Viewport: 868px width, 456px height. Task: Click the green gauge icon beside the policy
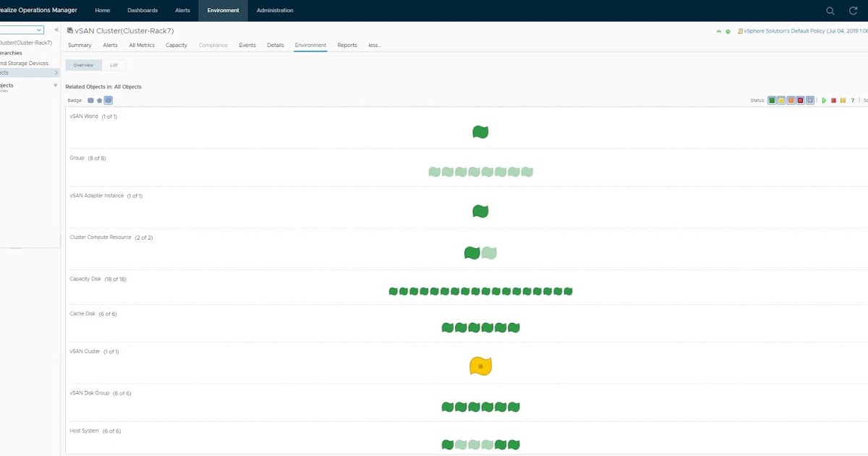[x=718, y=31]
